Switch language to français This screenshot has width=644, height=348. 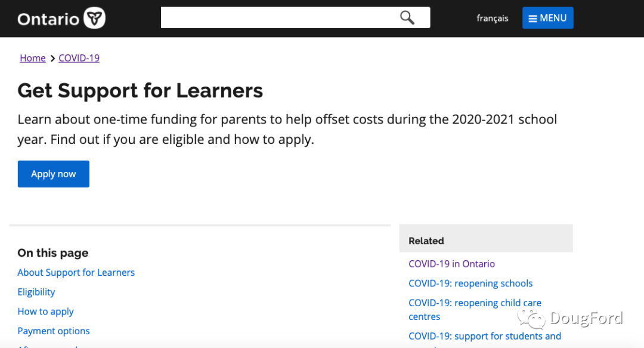tap(493, 19)
